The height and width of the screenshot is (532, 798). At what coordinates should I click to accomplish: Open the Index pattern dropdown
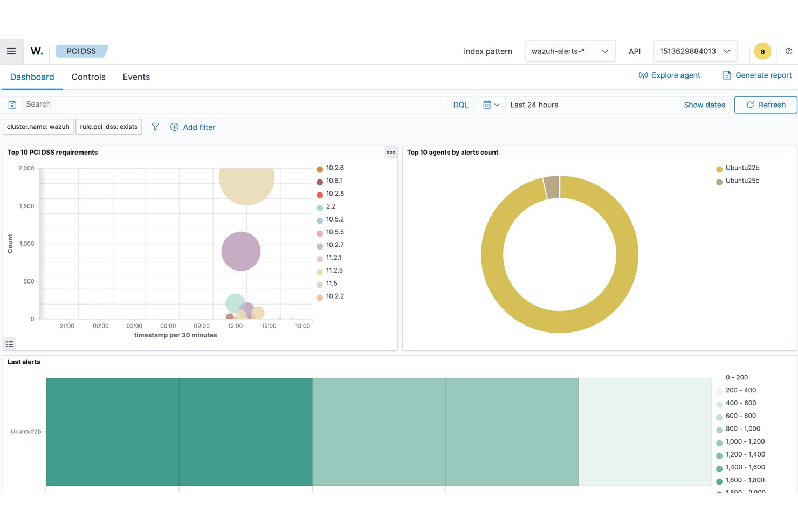[x=570, y=51]
